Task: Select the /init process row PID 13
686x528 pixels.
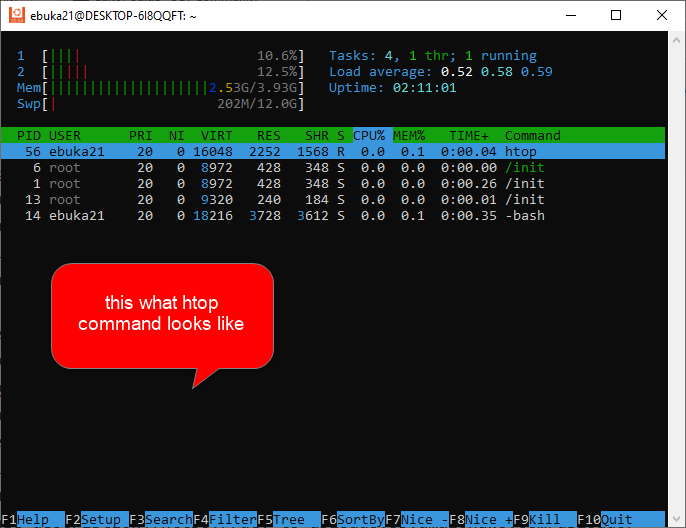Action: pos(333,199)
